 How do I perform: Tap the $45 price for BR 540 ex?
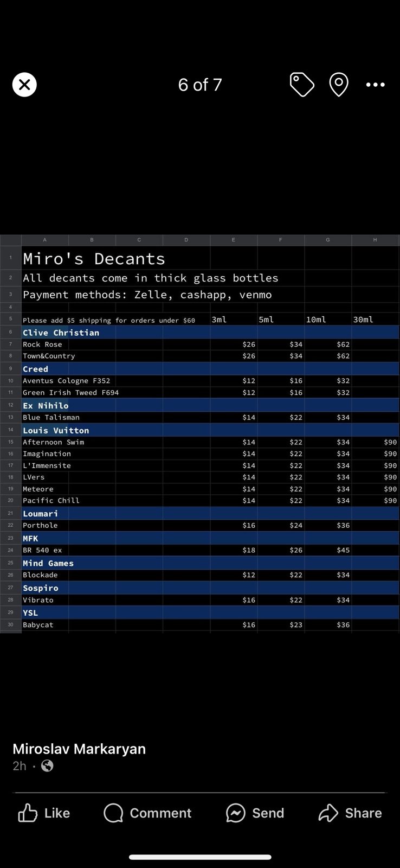pos(343,550)
